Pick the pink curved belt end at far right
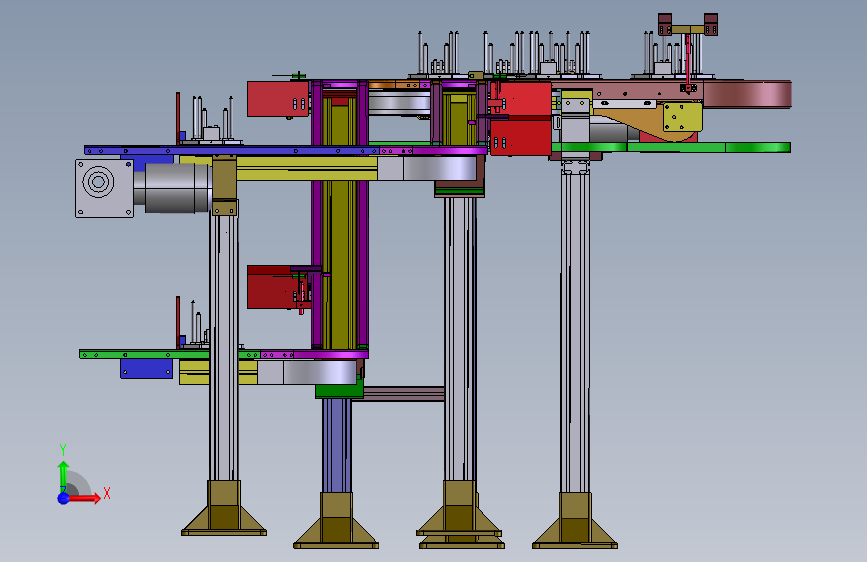Image resolution: width=867 pixels, height=562 pixels. click(748, 94)
